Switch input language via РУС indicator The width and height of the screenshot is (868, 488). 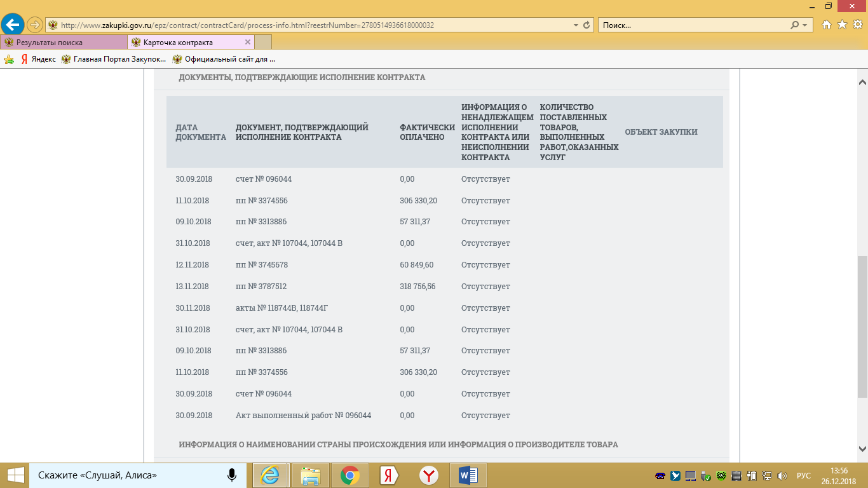(x=804, y=476)
